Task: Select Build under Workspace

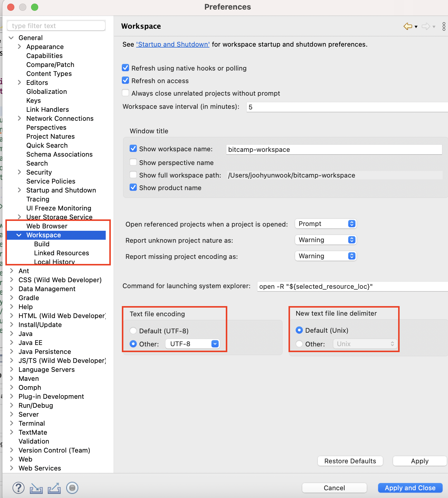Action: coord(42,244)
